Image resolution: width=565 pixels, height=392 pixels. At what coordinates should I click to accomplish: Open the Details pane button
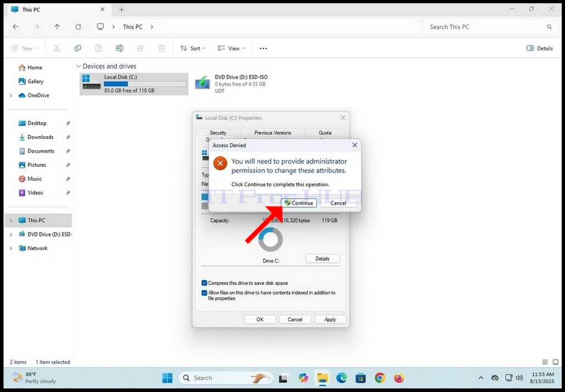(539, 48)
